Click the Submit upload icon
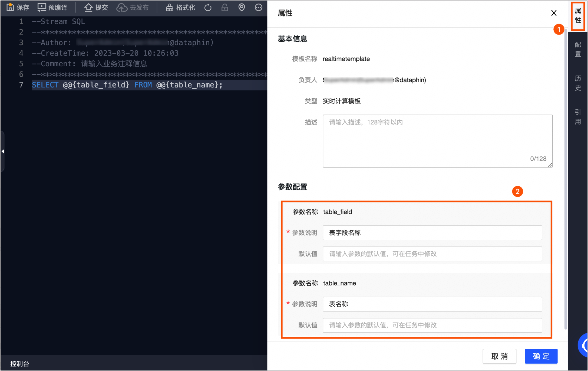 [x=88, y=7]
